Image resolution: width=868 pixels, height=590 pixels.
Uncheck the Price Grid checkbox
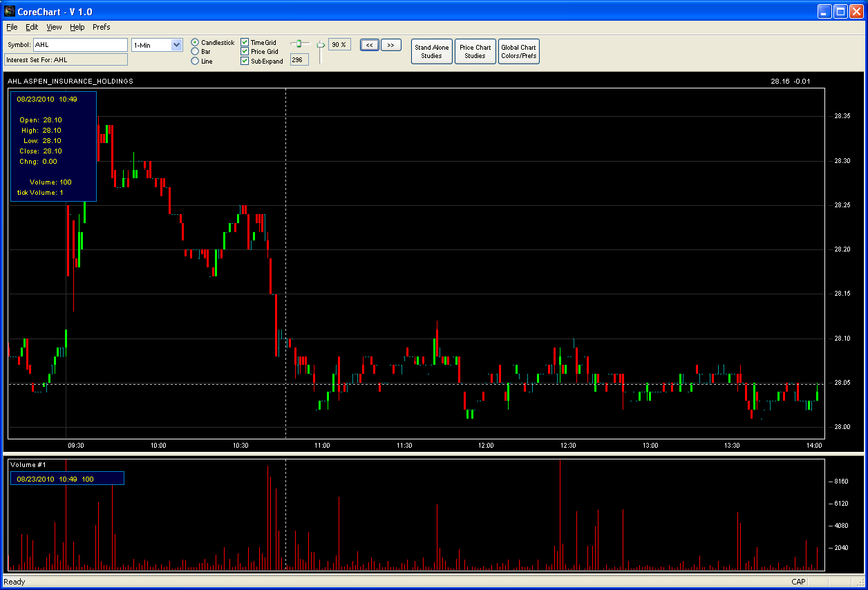coord(245,52)
